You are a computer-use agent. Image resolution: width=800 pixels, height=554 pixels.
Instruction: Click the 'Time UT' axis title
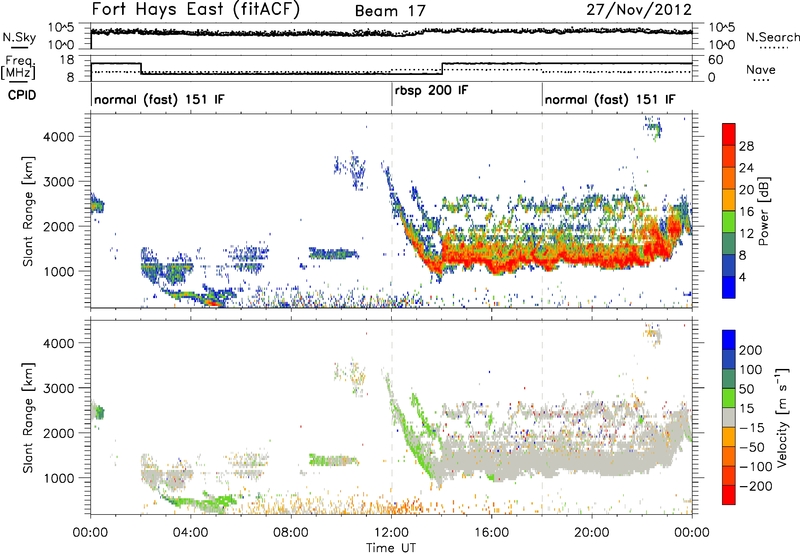pos(391,548)
